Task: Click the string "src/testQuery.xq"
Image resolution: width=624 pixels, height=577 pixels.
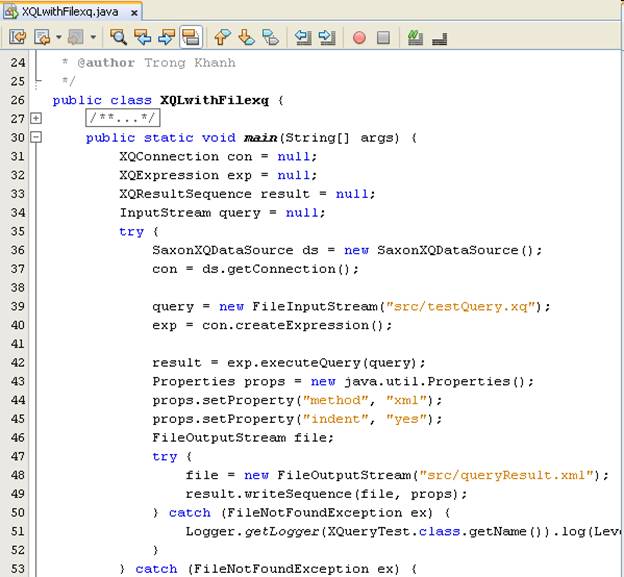Action: (460, 306)
